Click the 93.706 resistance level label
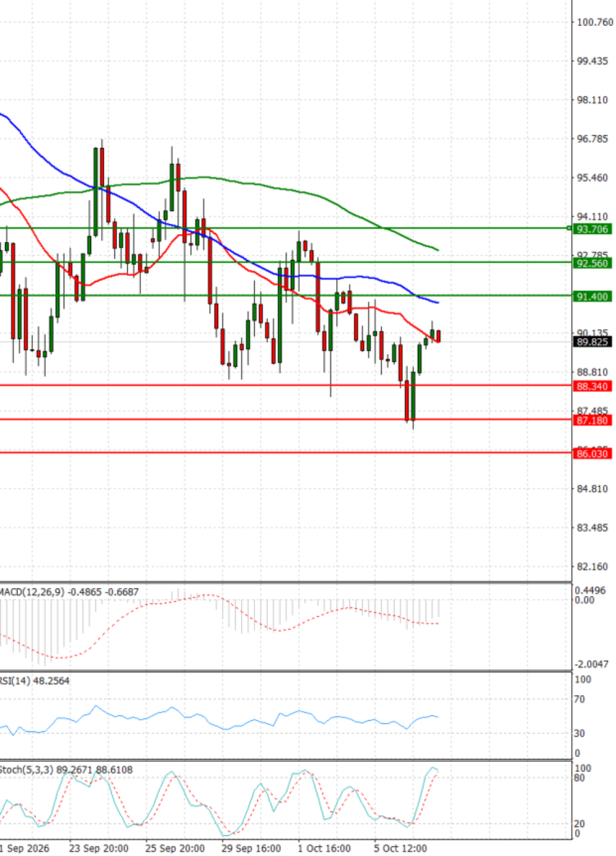This screenshot has height=856, width=616. [592, 229]
